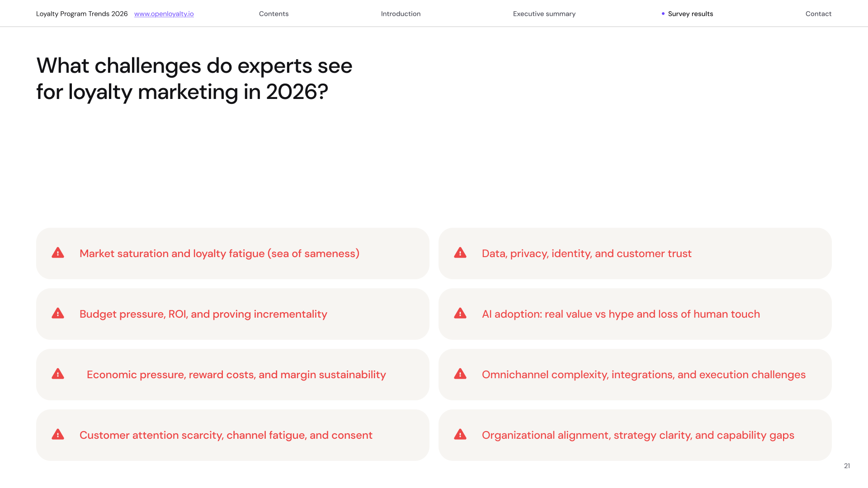Select Survey results navigation item
Image resolution: width=868 pixels, height=488 pixels.
(x=690, y=14)
